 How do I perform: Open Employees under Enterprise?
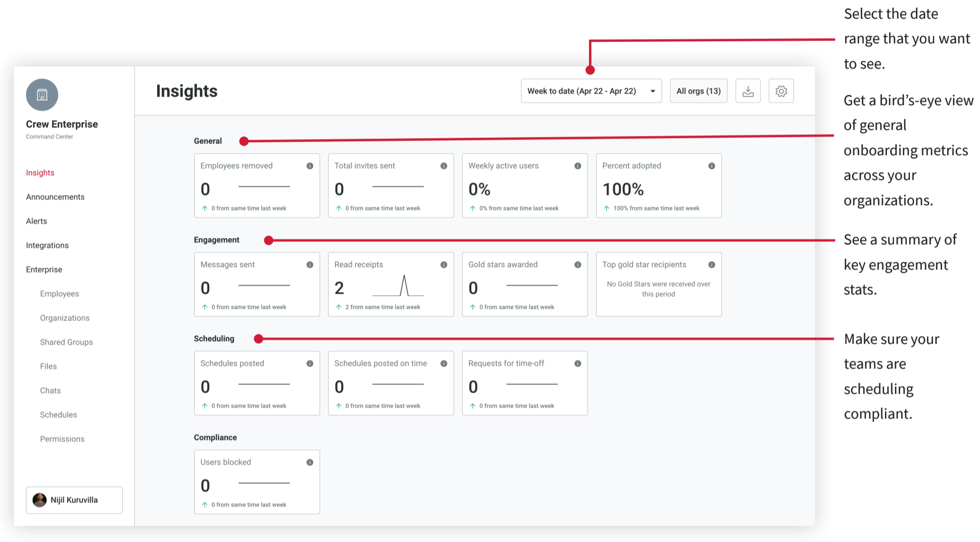60,294
